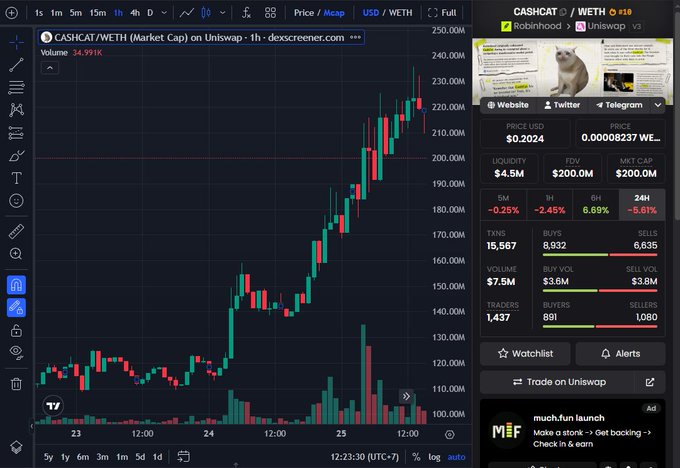Select the 1s timeframe

39,13
